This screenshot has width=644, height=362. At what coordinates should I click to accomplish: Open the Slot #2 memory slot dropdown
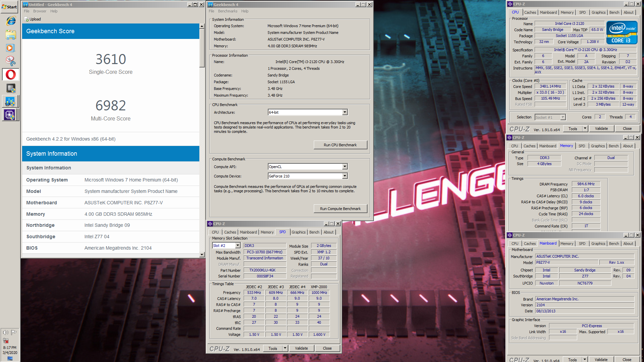click(x=238, y=246)
